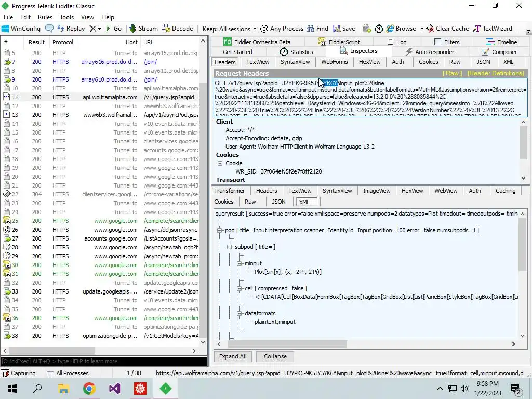This screenshot has height=399, width=532.
Task: Open Windows Start menu
Action: 12,389
